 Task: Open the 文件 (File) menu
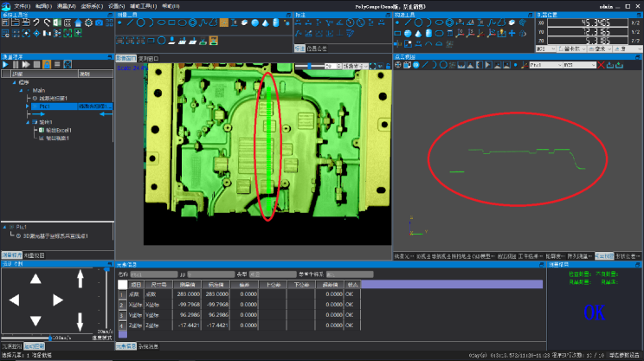(x=22, y=6)
